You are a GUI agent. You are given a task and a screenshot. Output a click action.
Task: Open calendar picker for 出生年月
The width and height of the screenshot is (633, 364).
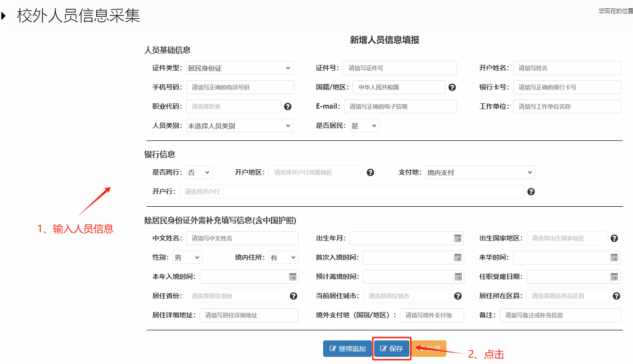click(x=458, y=238)
